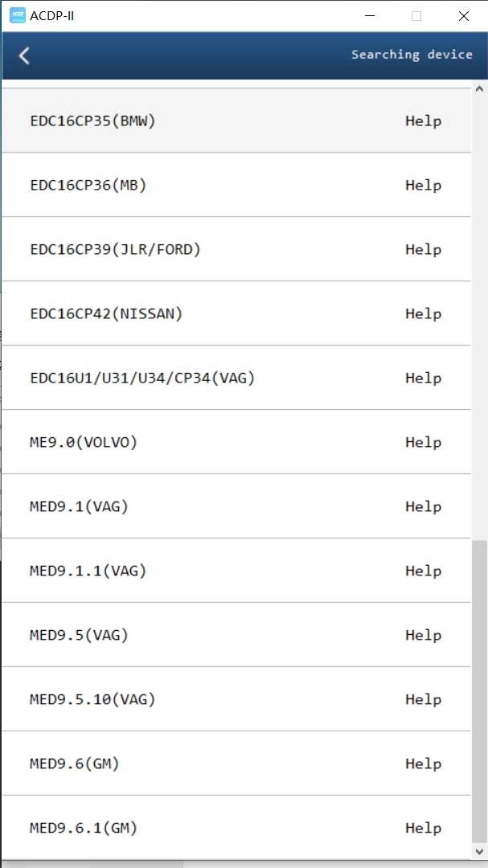View Help for ME9.0(VOLVO)
This screenshot has width=488, height=868.
pos(423,443)
